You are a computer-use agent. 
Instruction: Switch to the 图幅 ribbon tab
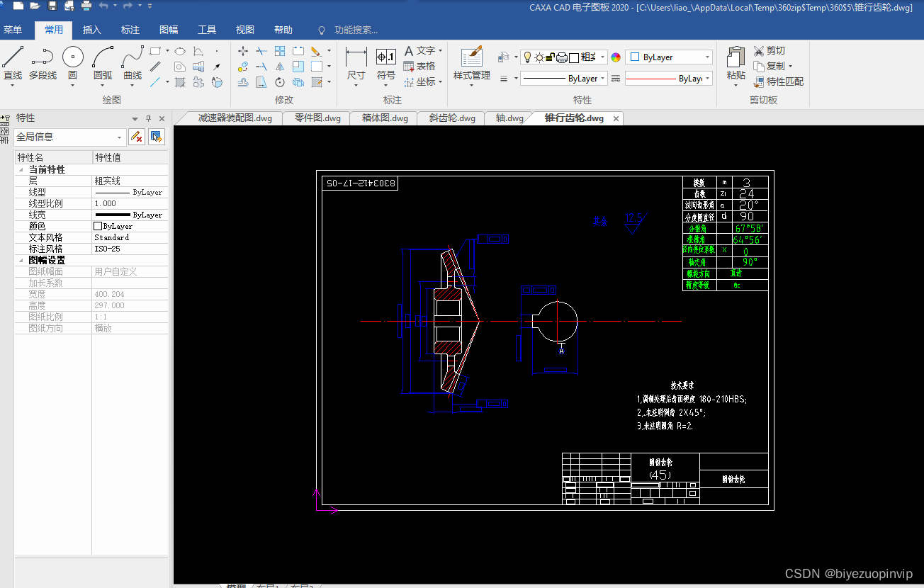(x=169, y=30)
